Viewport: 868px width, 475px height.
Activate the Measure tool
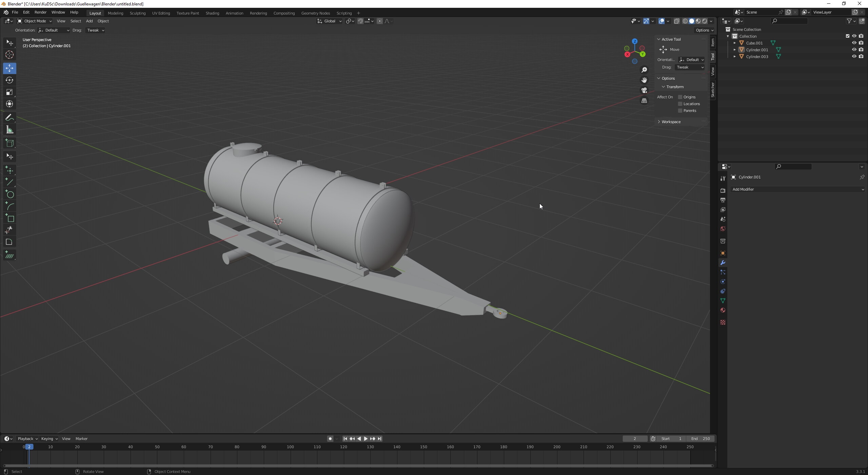[x=9, y=130]
